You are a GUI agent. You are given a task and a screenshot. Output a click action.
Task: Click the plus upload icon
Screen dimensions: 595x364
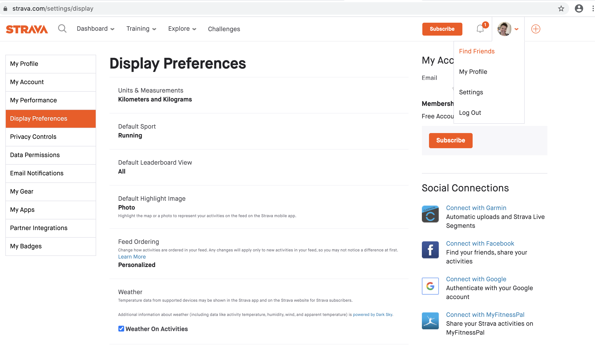pos(536,29)
